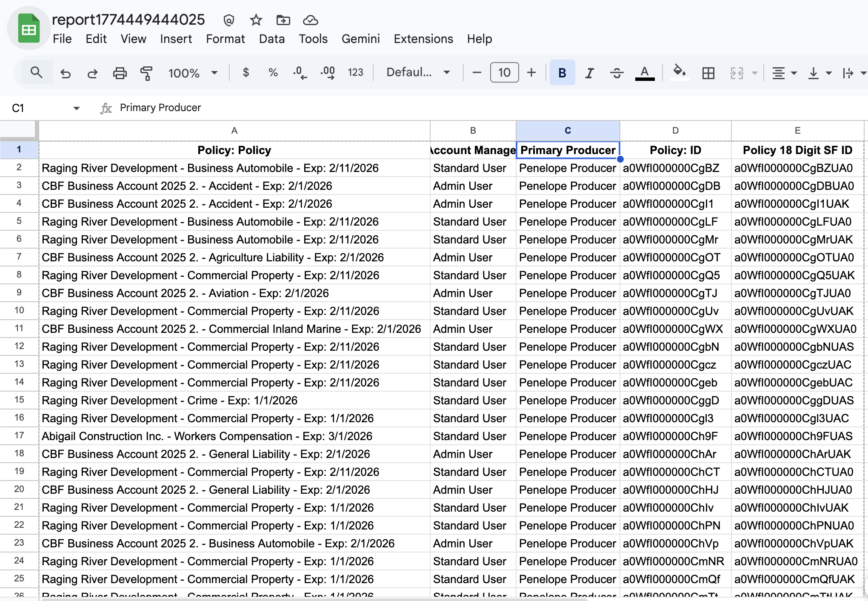Click cell a0Wfl000000CgBZUA0
Image resolution: width=868 pixels, height=601 pixels.
click(x=798, y=168)
